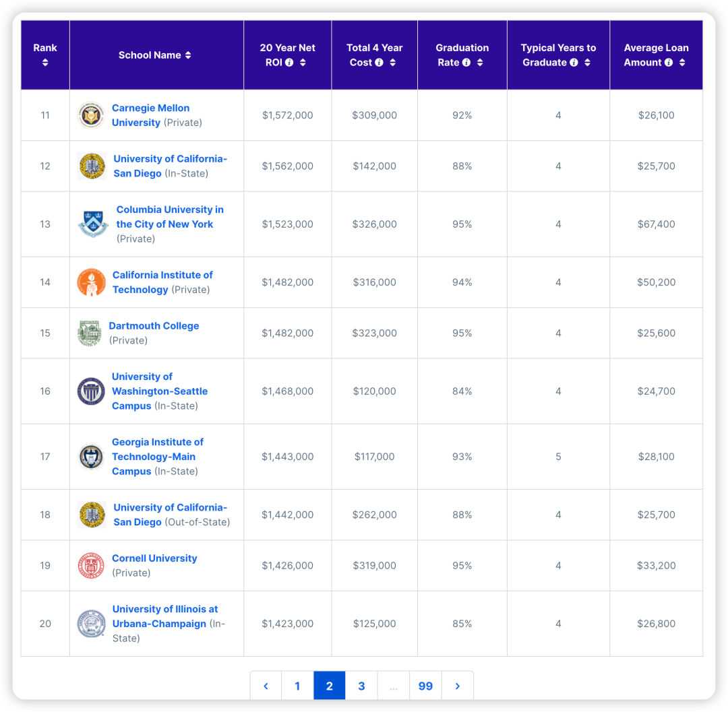Click the $50,200 loan amount
Viewport: 728px width, 712px height.
[x=657, y=282]
